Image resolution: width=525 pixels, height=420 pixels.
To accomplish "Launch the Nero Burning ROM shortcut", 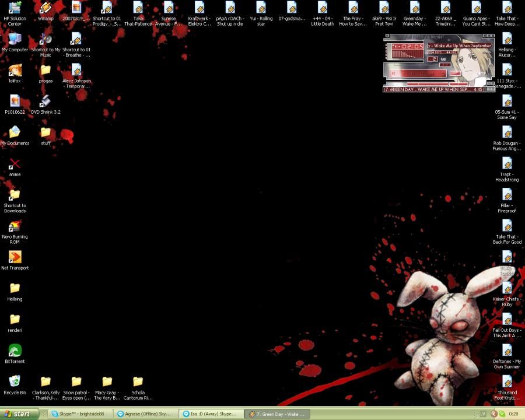I will 15,232.
